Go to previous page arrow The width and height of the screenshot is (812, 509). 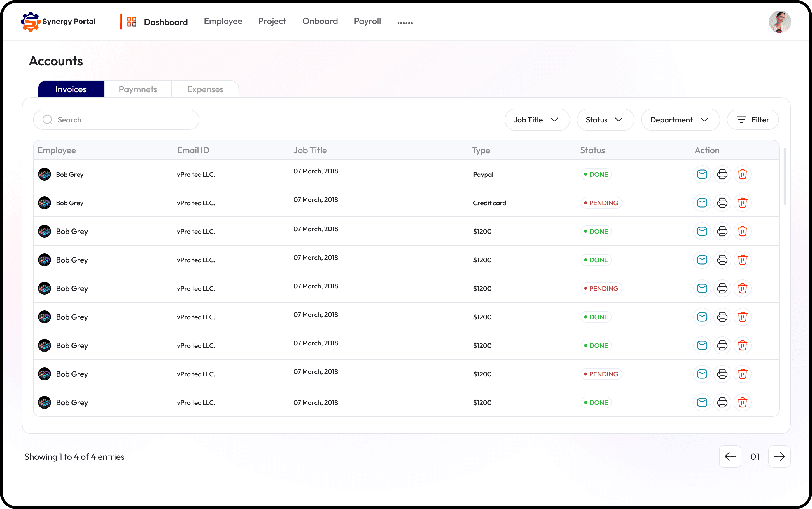coord(730,457)
